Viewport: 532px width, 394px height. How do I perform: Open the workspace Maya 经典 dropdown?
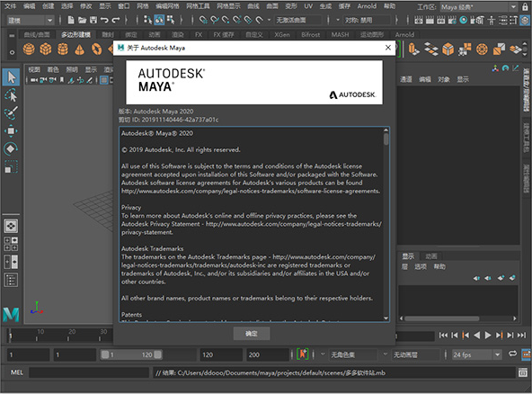click(478, 7)
